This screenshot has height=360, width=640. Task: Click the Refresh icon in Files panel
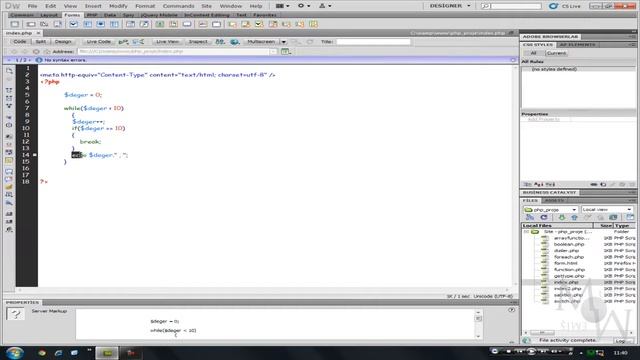(544, 218)
